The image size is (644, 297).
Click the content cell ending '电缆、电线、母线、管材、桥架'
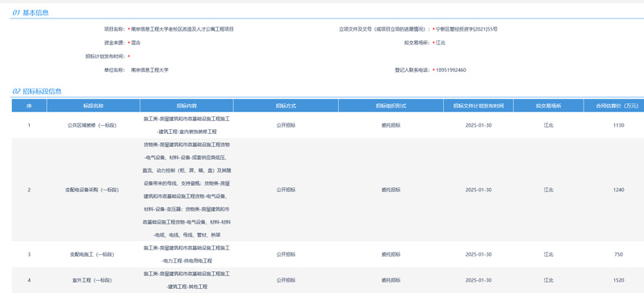pos(186,190)
